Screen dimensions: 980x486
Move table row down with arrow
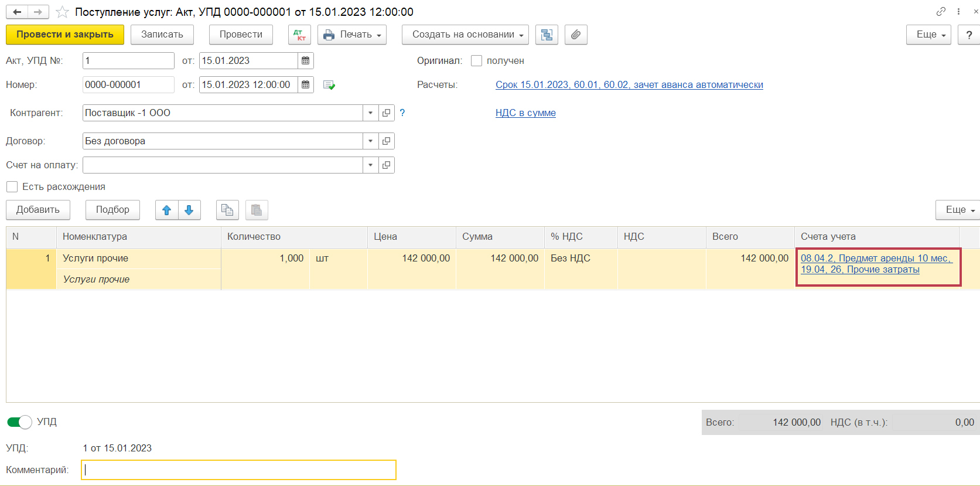tap(189, 210)
